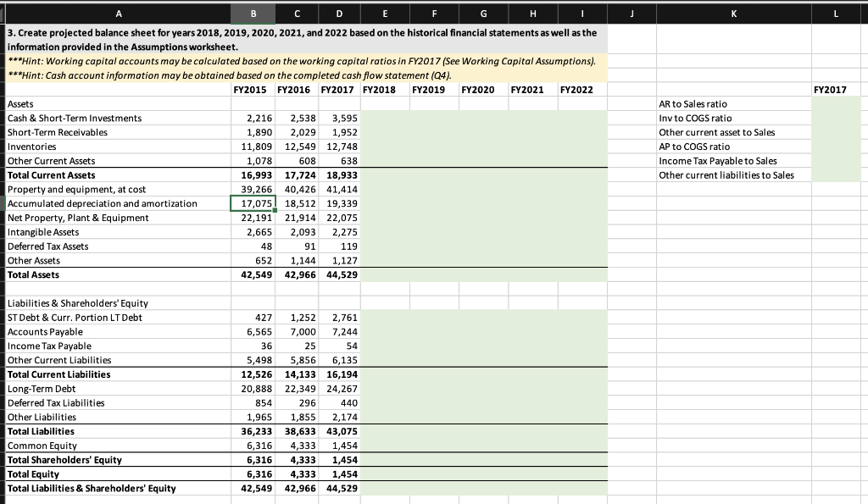This screenshot has width=868, height=504.
Task: Select the green FY2017 cell beside Inv to COGS ratio
Action: click(837, 119)
